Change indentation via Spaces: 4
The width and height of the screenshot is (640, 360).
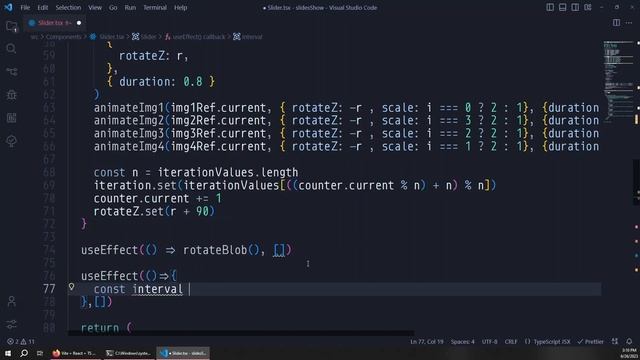[x=462, y=341]
